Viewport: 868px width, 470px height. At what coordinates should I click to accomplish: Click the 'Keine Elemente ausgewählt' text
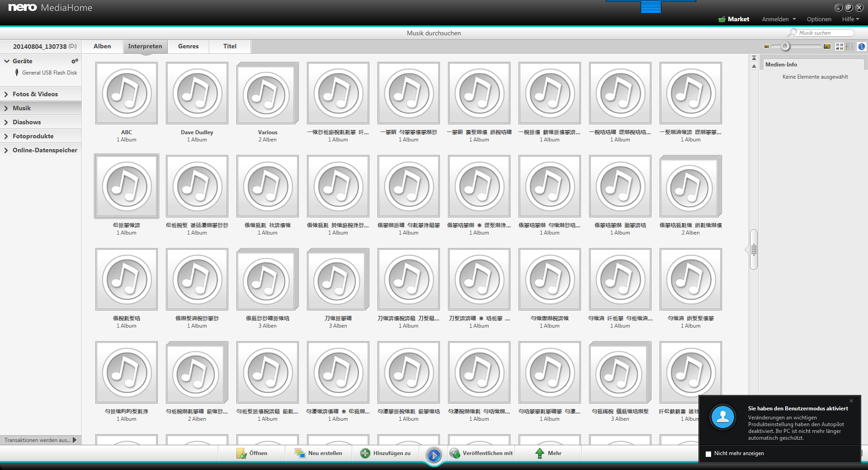pos(815,77)
